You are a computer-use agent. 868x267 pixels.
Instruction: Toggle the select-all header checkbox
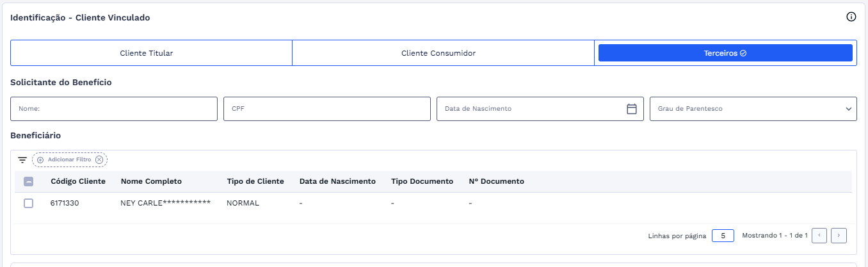click(28, 181)
